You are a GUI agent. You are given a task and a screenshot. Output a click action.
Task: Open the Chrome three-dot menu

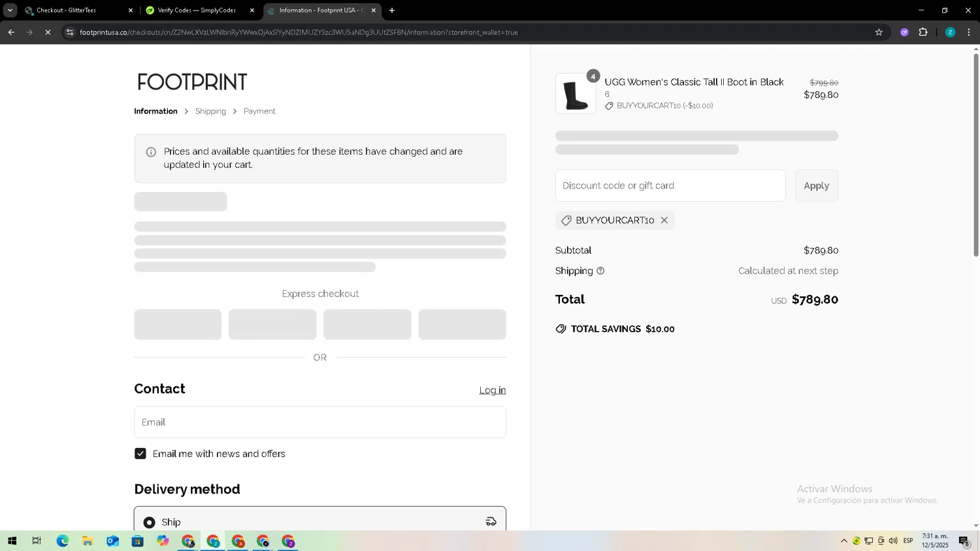point(969,32)
